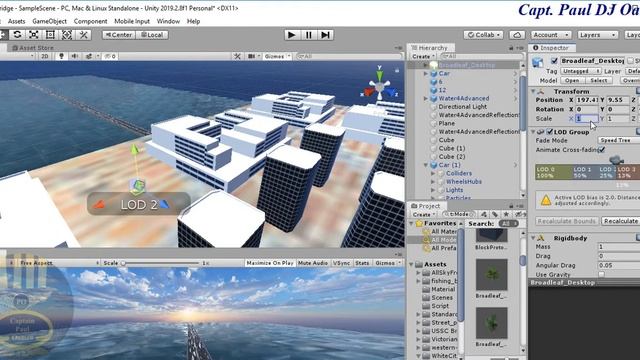Click the save search star icon in Project

(506, 214)
